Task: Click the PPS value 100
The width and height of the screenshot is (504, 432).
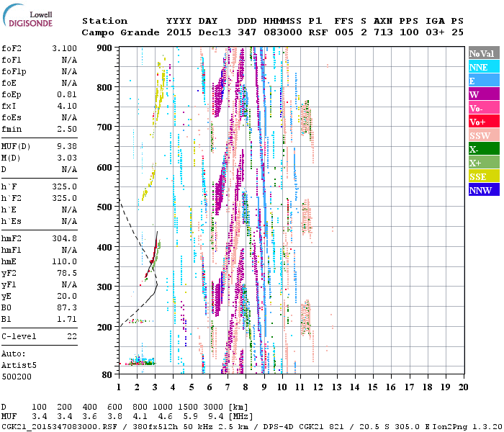Action: click(409, 32)
